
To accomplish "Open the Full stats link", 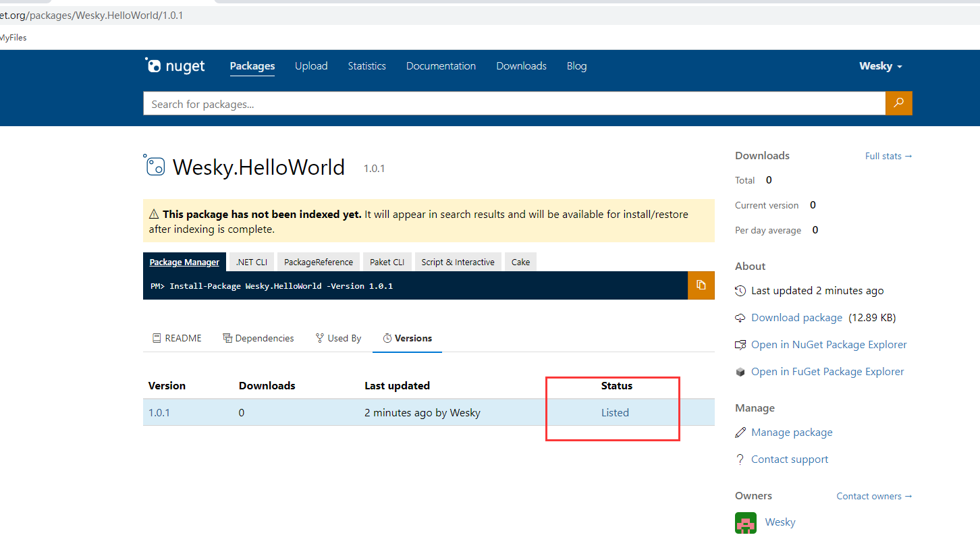I will (x=888, y=156).
